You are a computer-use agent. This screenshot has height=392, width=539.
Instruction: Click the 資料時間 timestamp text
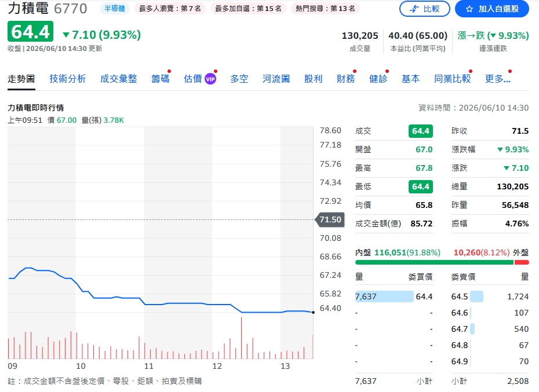click(x=474, y=108)
